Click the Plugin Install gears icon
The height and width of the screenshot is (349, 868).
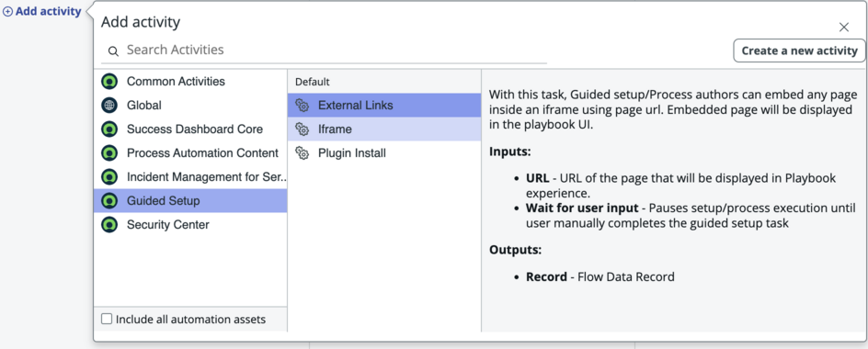pyautogui.click(x=302, y=153)
